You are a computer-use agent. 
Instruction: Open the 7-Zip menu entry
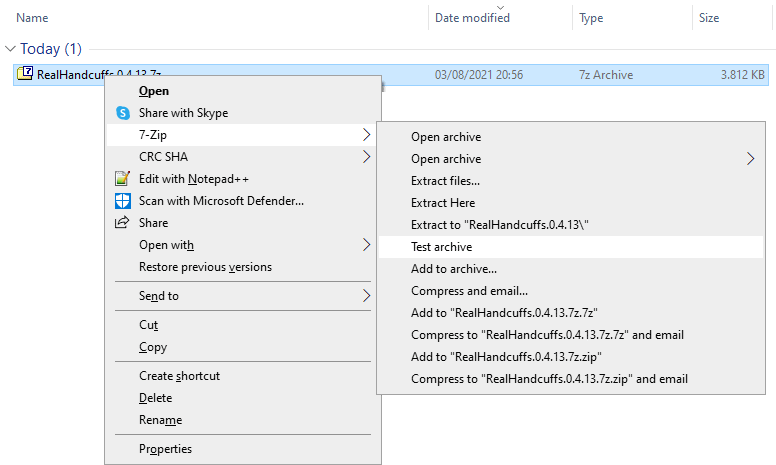[243, 135]
